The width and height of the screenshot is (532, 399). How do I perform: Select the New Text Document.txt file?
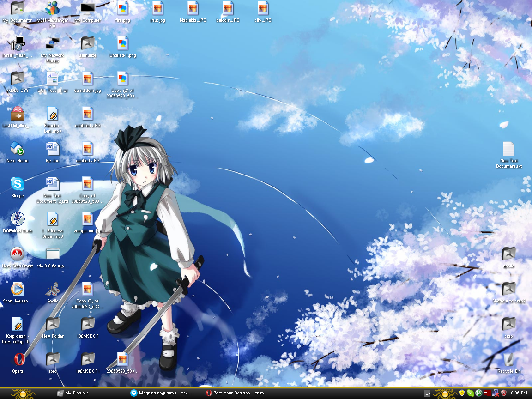tap(508, 155)
